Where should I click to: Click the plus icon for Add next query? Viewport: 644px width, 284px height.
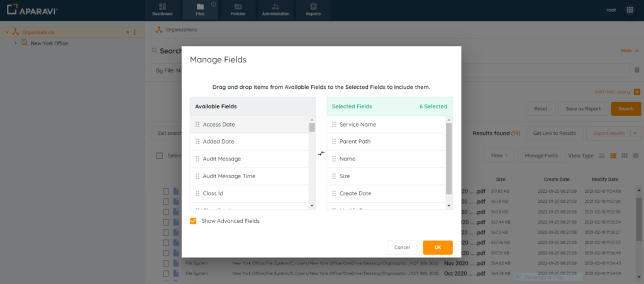pyautogui.click(x=636, y=92)
